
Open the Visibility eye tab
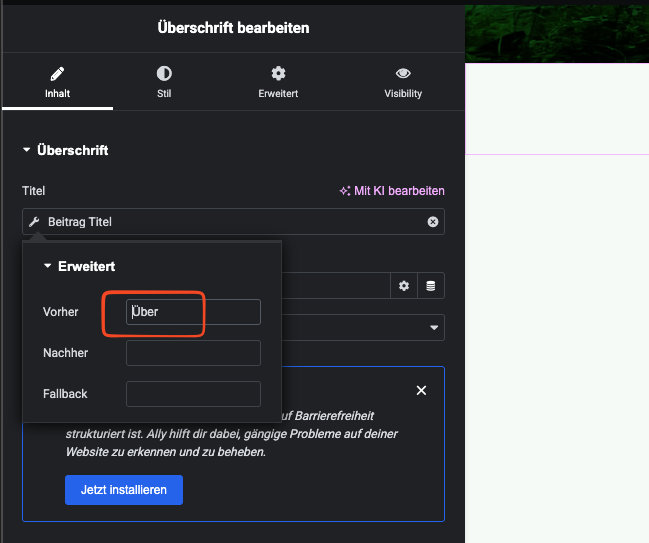(x=403, y=82)
